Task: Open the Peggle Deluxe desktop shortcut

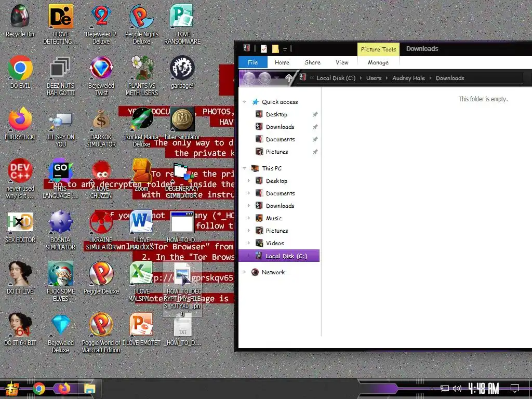Action: pyautogui.click(x=101, y=278)
